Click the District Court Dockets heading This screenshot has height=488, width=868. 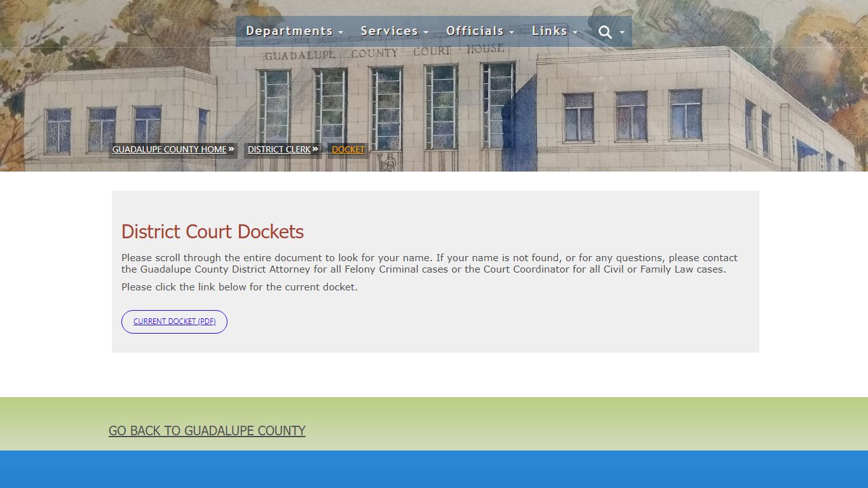pyautogui.click(x=212, y=231)
